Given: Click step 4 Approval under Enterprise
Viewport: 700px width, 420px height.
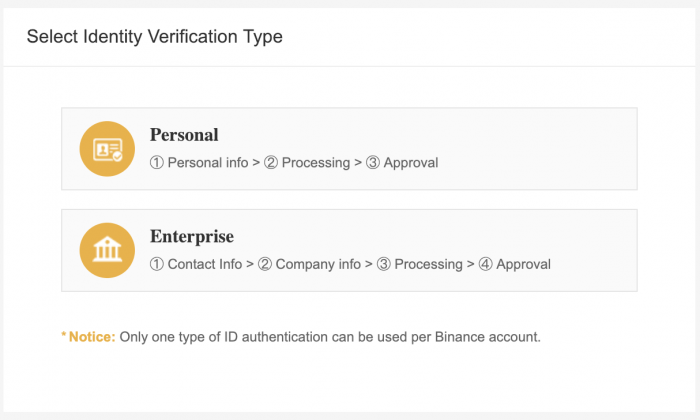Looking at the screenshot, I should point(514,264).
